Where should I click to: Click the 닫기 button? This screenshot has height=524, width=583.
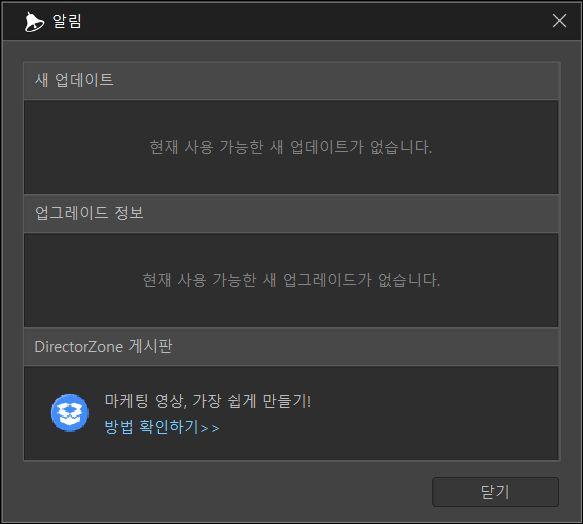[x=495, y=492]
